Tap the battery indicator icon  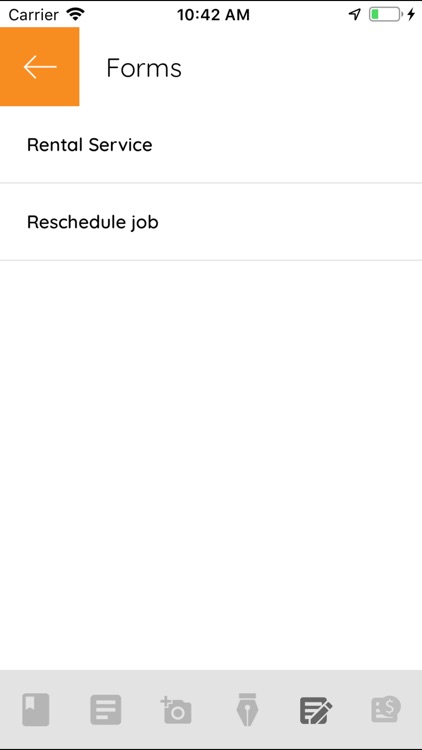click(385, 14)
